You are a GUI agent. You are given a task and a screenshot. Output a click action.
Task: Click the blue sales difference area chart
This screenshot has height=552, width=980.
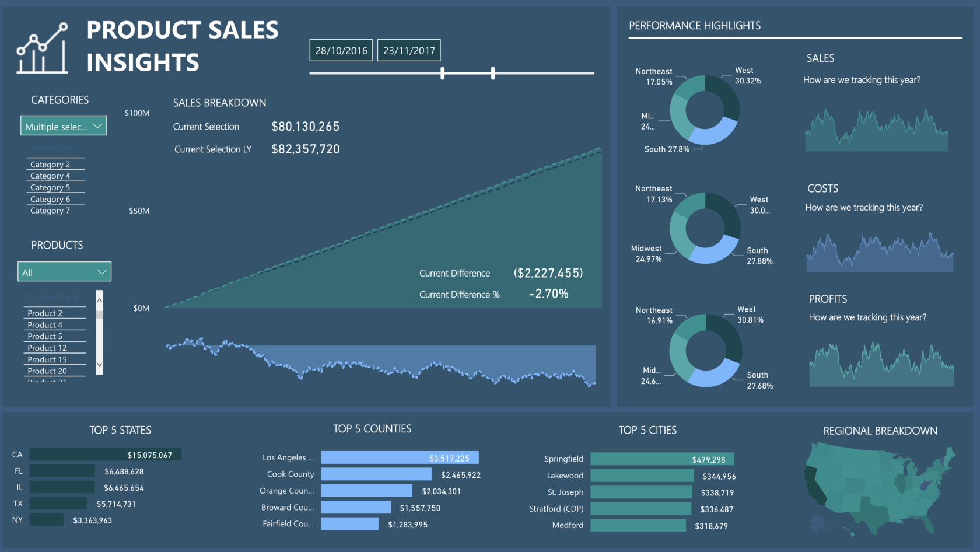381,362
